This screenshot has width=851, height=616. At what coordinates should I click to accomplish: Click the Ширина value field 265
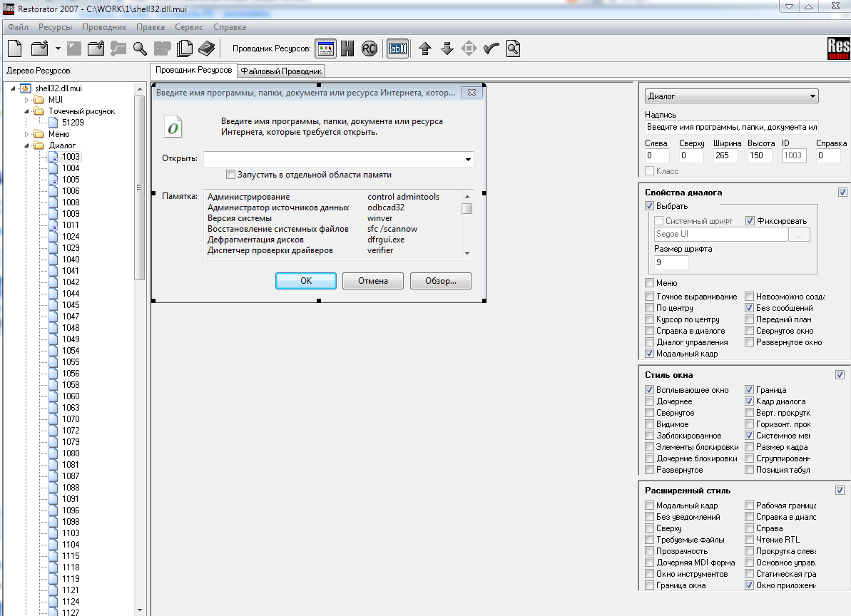pos(725,155)
